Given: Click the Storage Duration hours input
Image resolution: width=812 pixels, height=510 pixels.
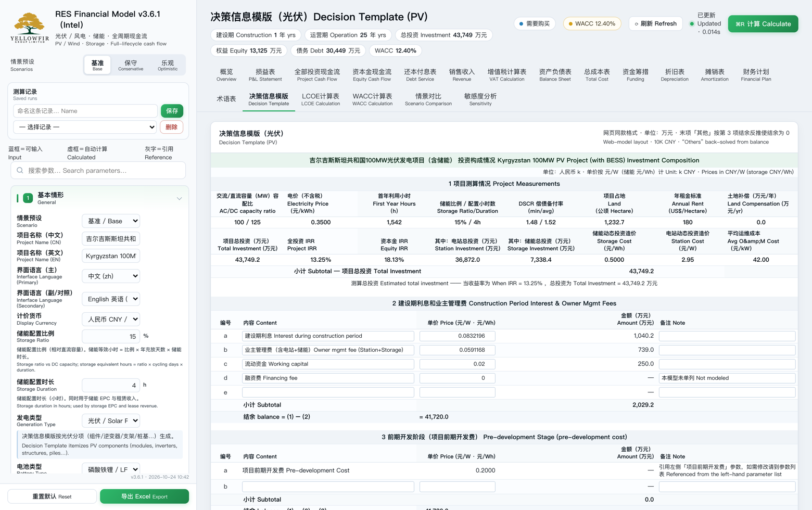Looking at the screenshot, I should (x=111, y=385).
